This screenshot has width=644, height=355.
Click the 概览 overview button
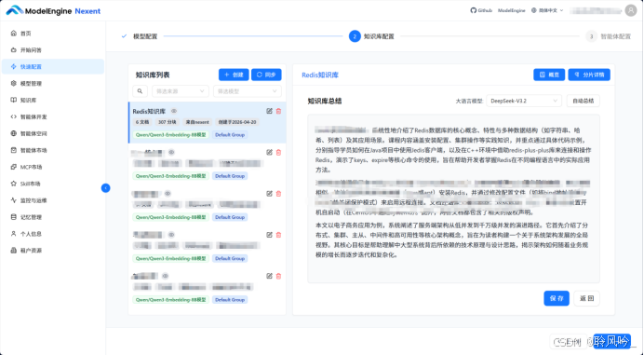[x=549, y=75]
